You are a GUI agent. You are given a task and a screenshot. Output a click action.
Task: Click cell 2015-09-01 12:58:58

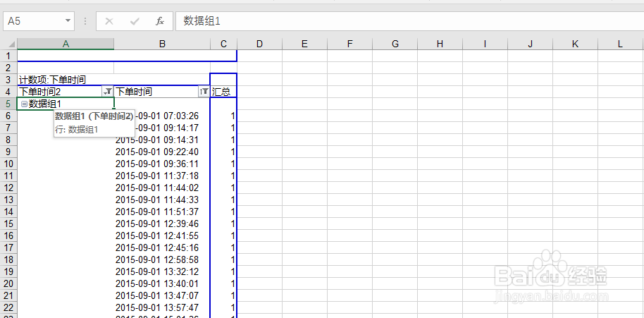162,260
